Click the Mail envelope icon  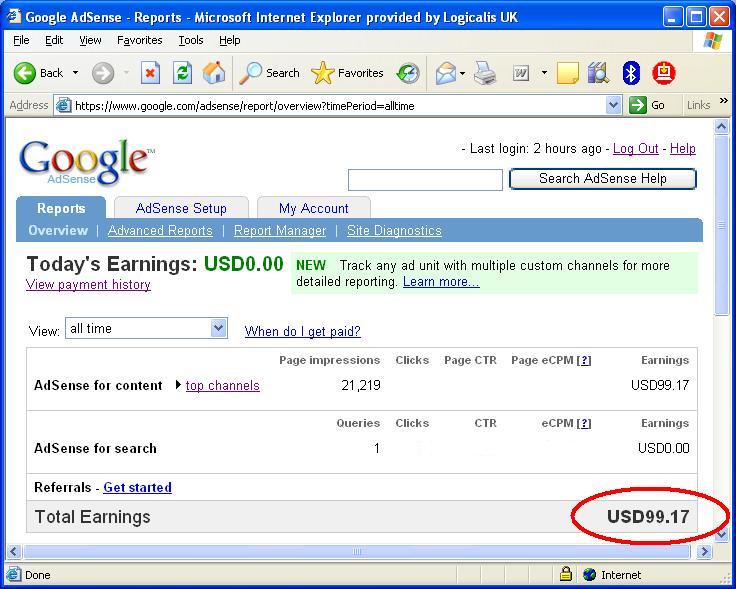[445, 73]
